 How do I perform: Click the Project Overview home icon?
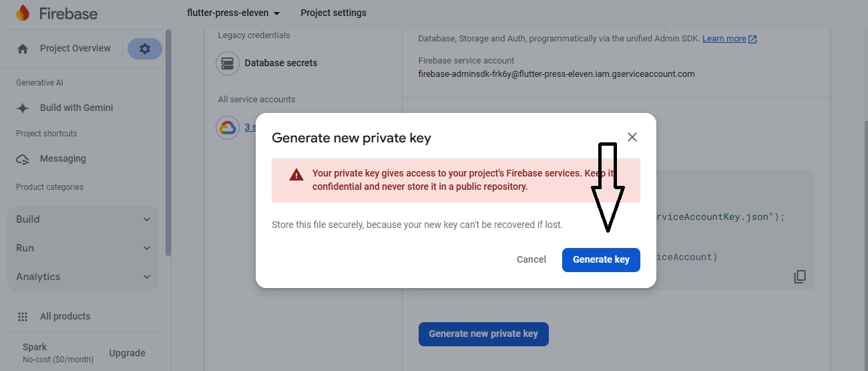[x=23, y=49]
